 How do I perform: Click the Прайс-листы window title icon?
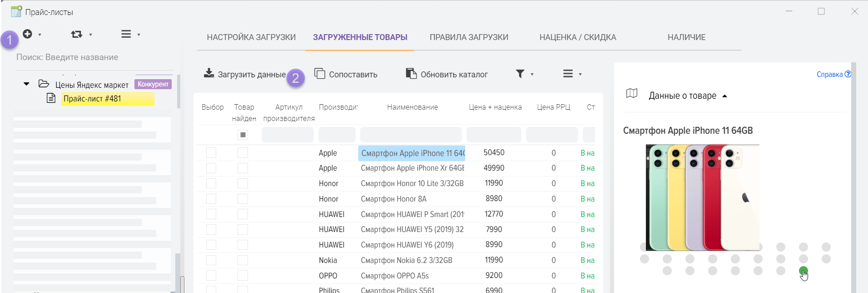(x=16, y=12)
